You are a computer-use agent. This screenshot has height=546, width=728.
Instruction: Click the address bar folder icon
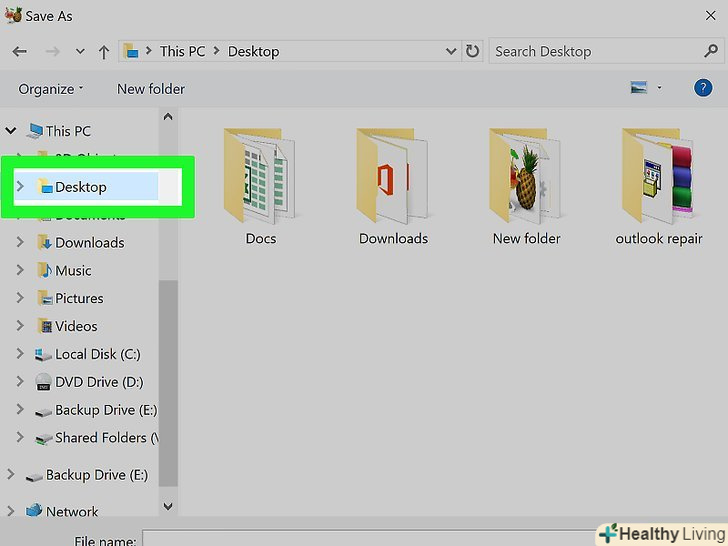[x=131, y=51]
